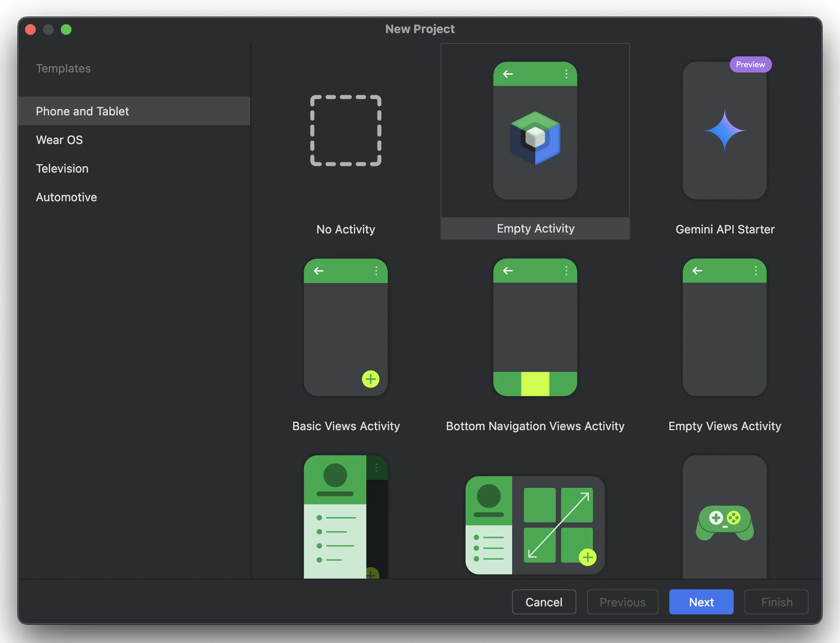
Task: Click the Bottom Navigation Views Activity label
Action: click(535, 426)
